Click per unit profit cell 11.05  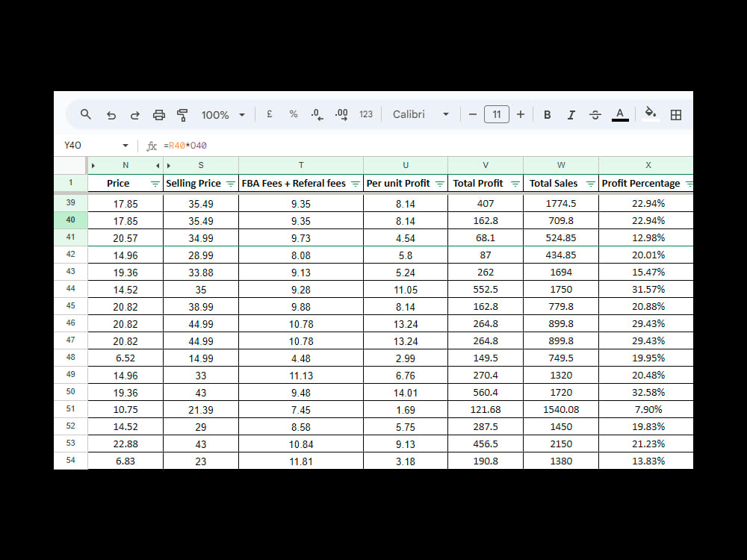tap(406, 290)
